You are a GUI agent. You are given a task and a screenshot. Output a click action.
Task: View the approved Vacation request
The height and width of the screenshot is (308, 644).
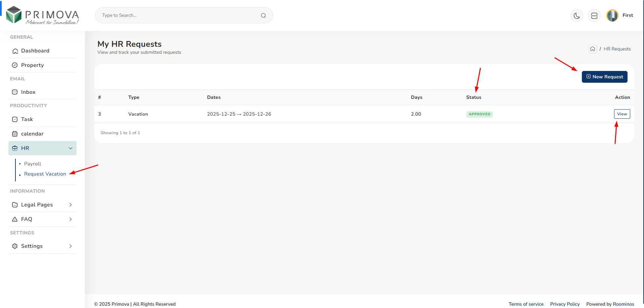point(622,114)
